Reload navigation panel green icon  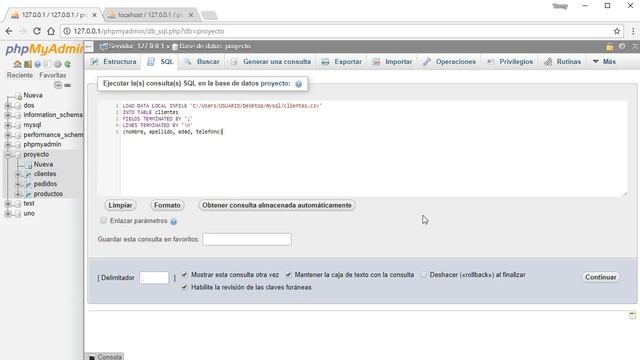tap(68, 64)
